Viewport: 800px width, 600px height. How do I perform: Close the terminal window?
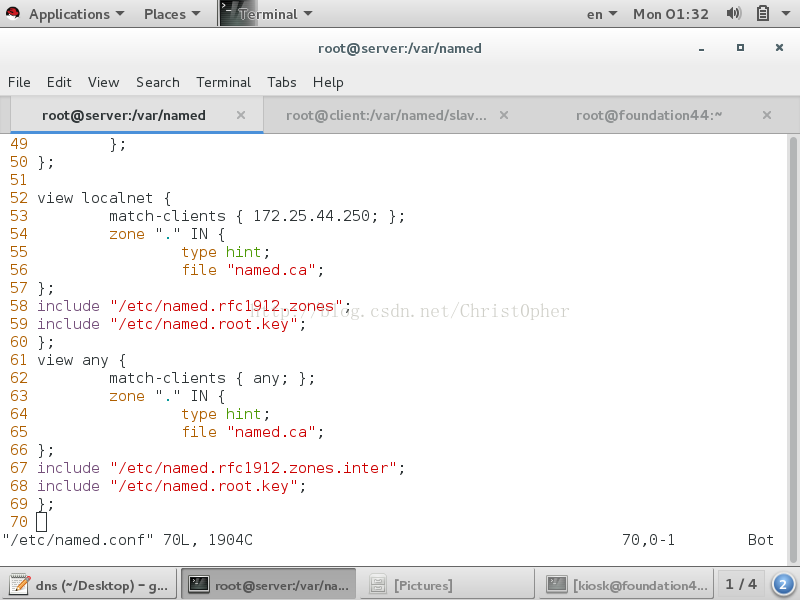coord(779,47)
